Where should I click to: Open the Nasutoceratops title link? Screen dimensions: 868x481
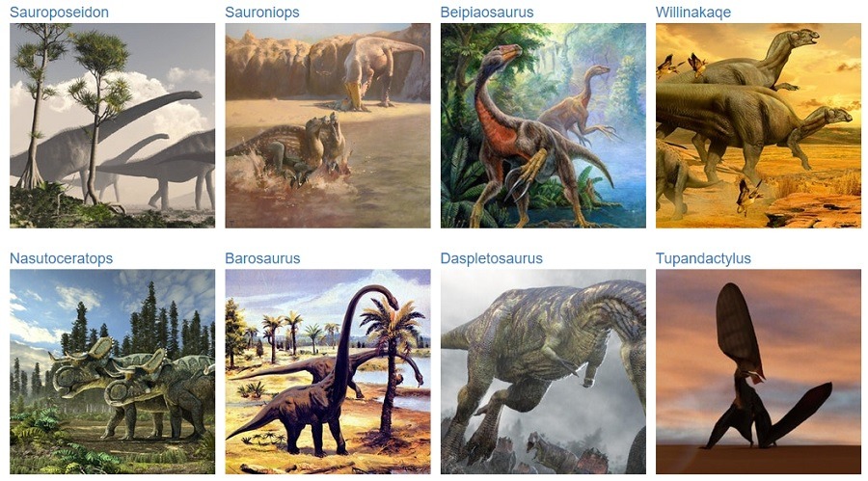click(x=61, y=258)
